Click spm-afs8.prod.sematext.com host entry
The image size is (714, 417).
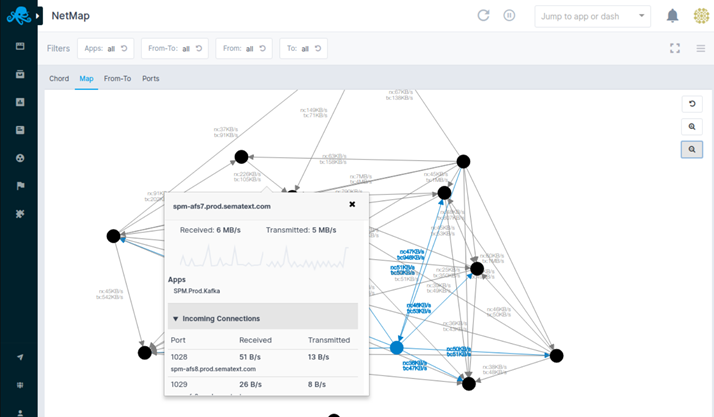(213, 369)
